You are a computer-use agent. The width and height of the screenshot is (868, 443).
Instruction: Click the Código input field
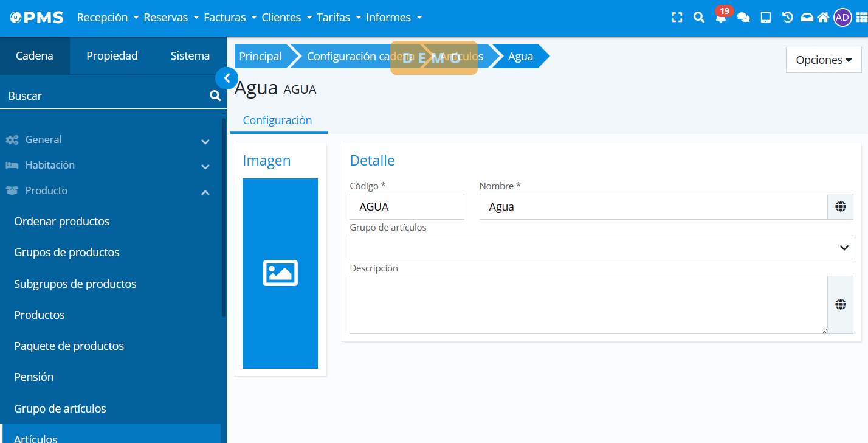point(407,207)
